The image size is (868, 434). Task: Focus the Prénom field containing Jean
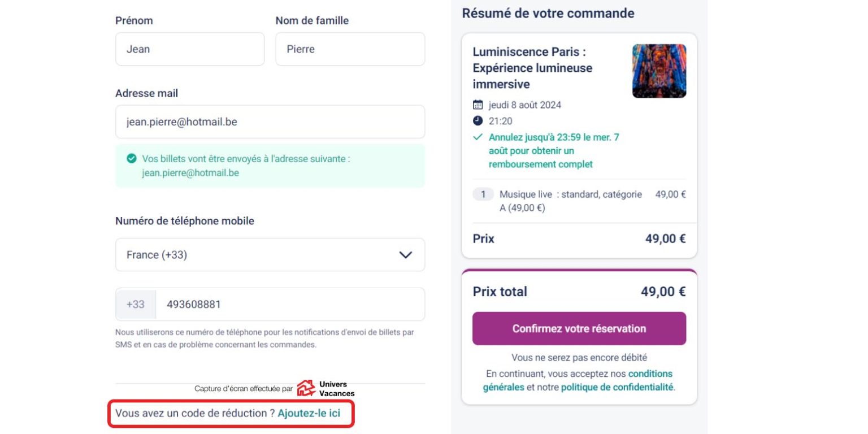pos(189,49)
